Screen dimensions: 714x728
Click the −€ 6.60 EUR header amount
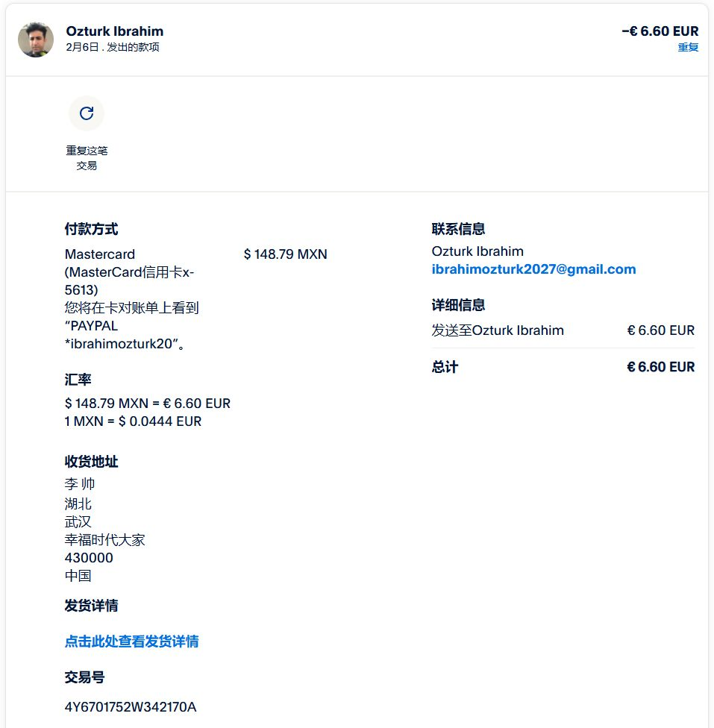tap(660, 31)
